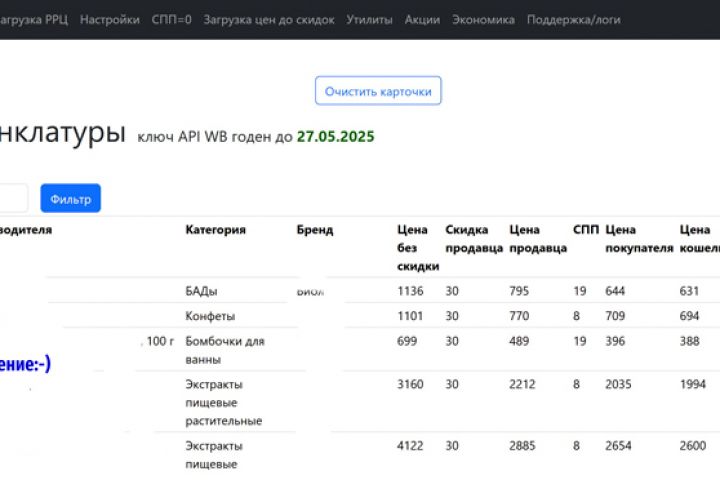
Task: Click the price cell showing 3160
Action: coord(411,384)
